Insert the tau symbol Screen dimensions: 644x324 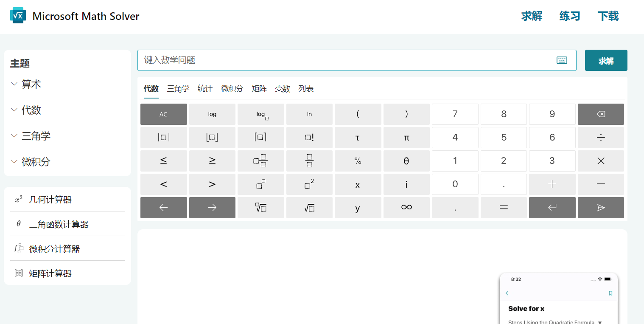(358, 138)
